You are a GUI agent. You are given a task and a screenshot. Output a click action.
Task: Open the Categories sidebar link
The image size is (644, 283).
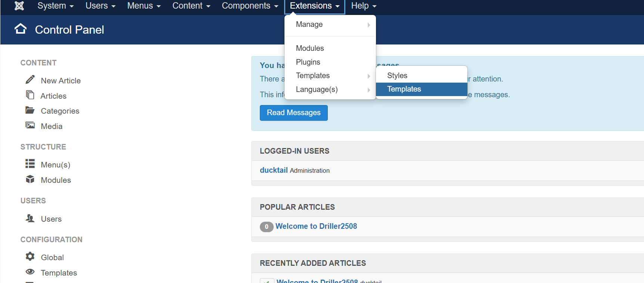tap(60, 111)
